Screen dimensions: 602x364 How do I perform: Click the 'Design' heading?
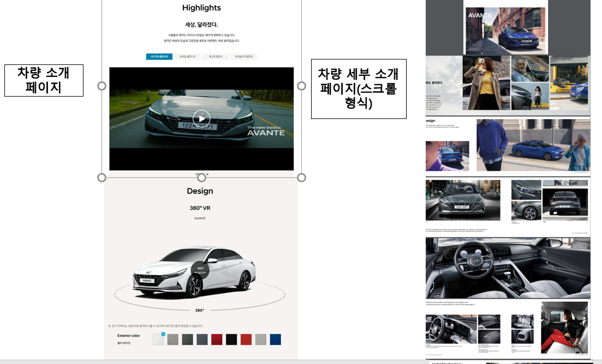[200, 191]
